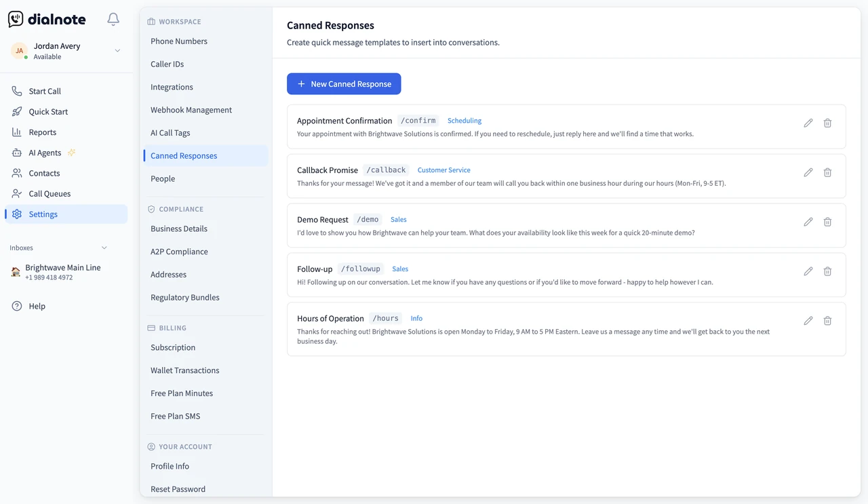Select Canned Responses in settings menu
Screen dimensions: 868x504
coord(205,156)
